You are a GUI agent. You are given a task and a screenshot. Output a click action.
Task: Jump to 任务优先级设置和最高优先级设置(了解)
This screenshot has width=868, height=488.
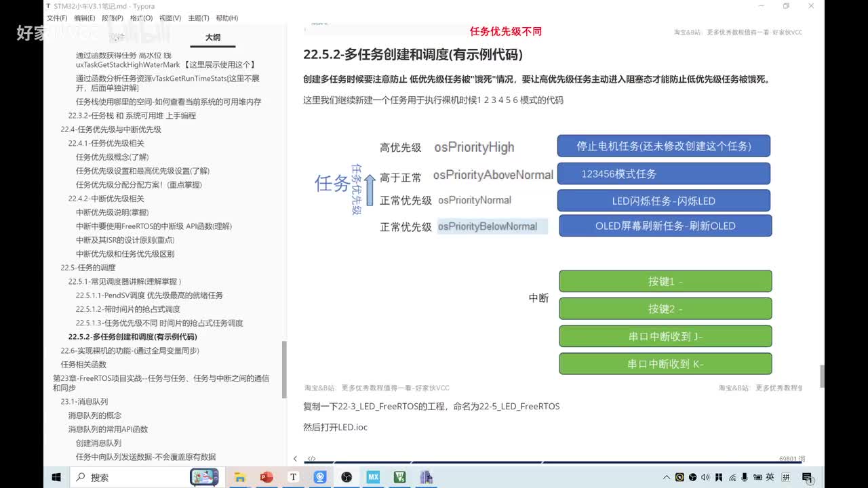pyautogui.click(x=142, y=171)
